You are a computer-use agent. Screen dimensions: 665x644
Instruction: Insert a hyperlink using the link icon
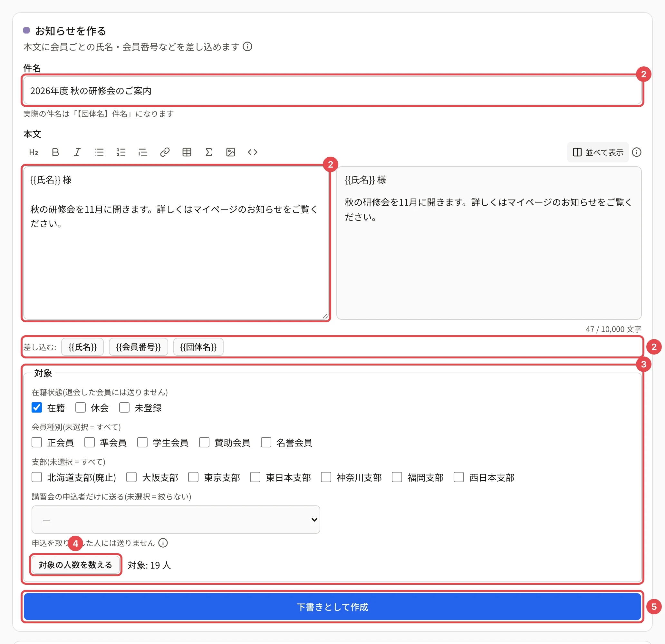[x=165, y=152]
